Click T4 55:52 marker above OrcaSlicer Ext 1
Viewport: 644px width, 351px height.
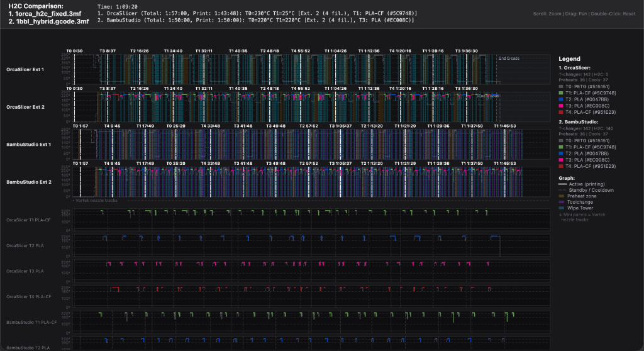point(301,51)
